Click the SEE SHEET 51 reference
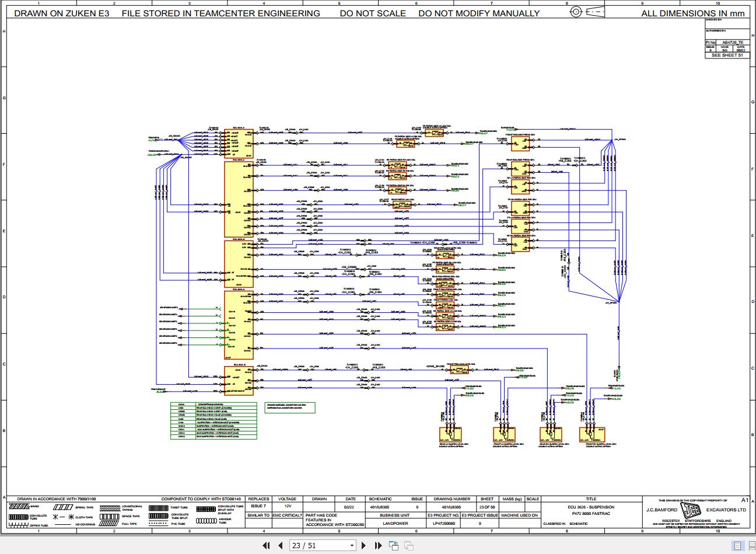The image size is (756, 554). click(726, 55)
